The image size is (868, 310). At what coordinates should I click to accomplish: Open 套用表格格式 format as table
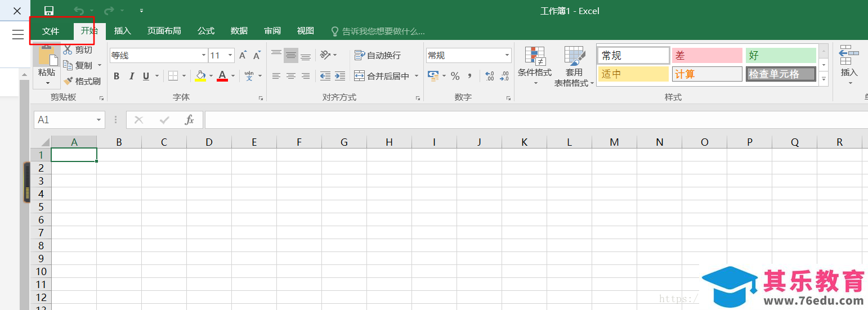574,66
